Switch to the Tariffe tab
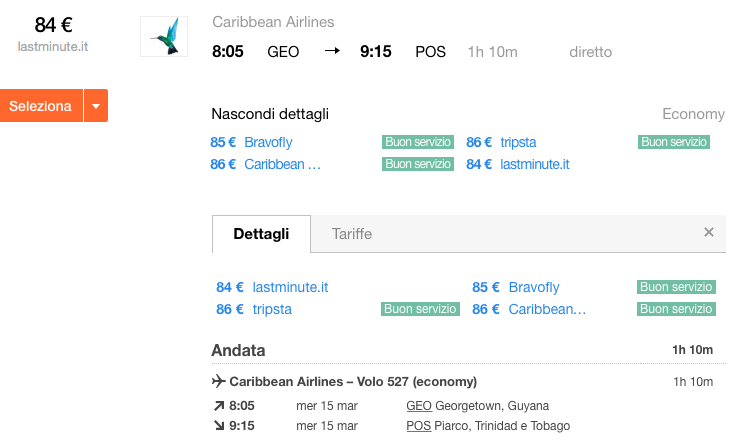737x442 pixels. click(x=352, y=234)
